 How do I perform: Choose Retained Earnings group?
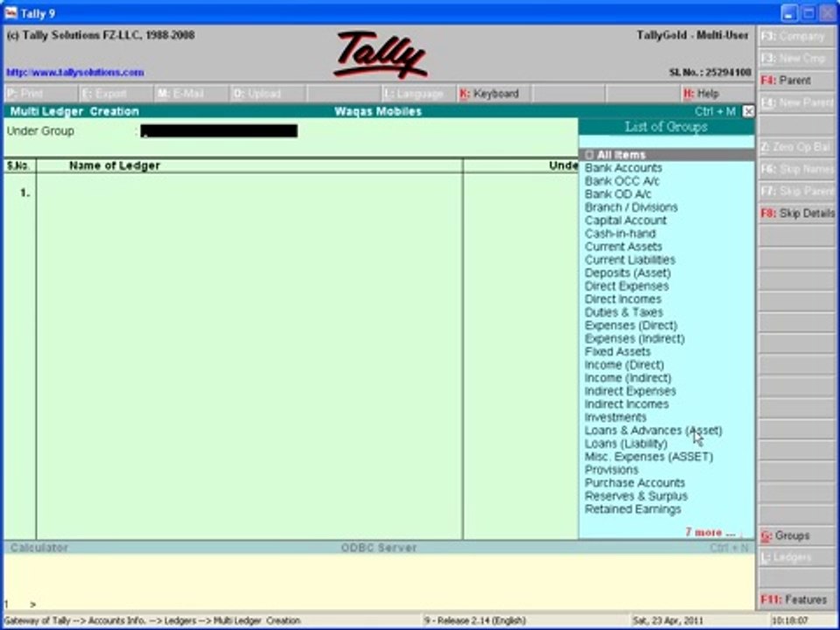[x=633, y=509]
